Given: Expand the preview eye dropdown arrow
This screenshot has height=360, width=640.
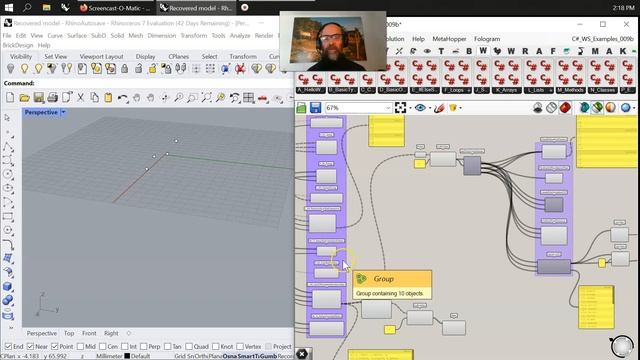Looking at the screenshot, I should 430,108.
